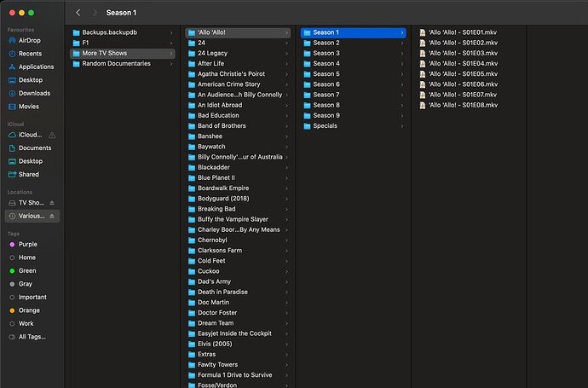Click the S01E06.mkv file icon
This screenshot has height=388, width=588.
(x=423, y=84)
